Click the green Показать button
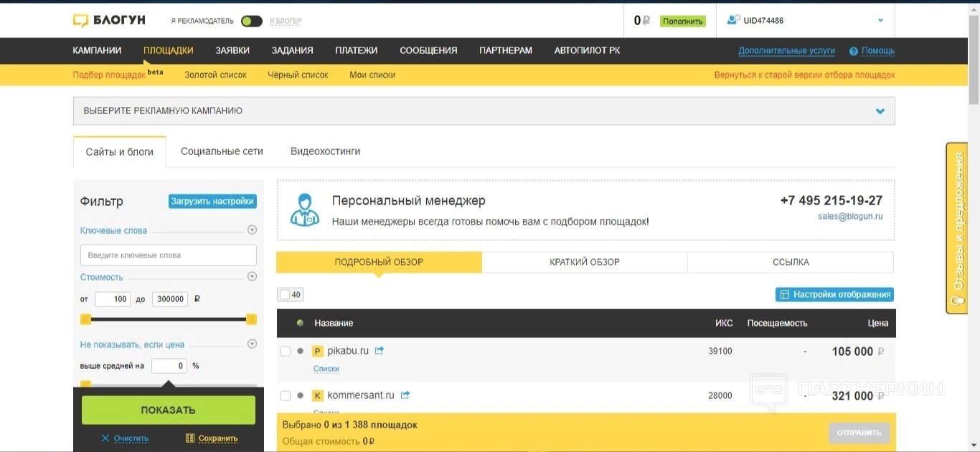 point(169,410)
